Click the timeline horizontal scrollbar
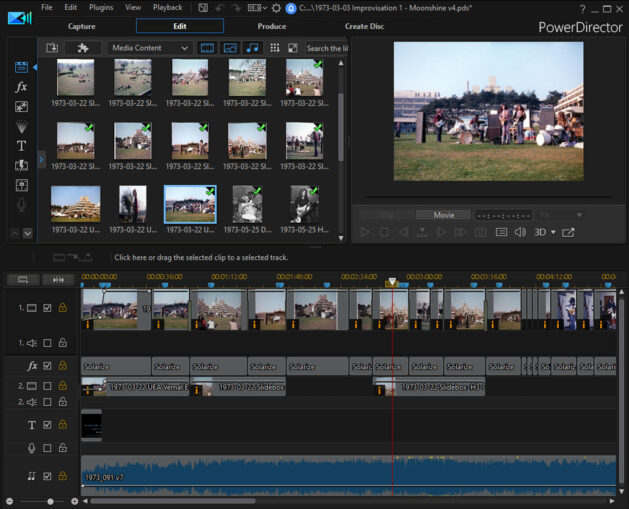 [173, 501]
